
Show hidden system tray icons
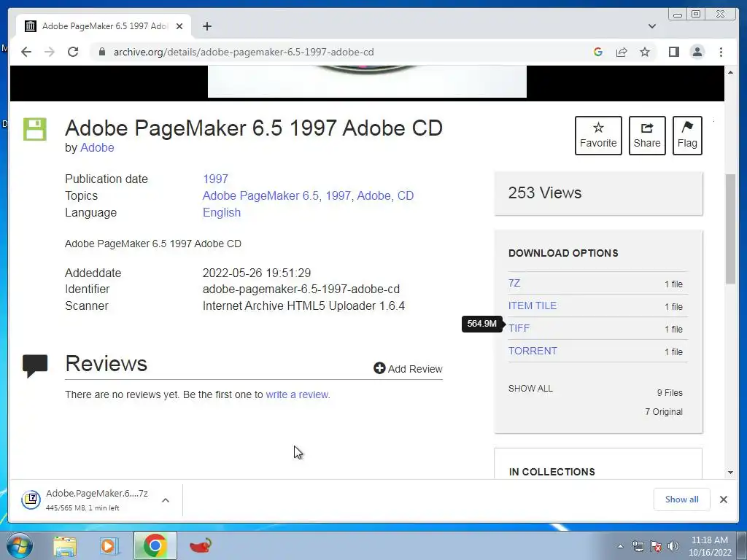tap(620, 546)
